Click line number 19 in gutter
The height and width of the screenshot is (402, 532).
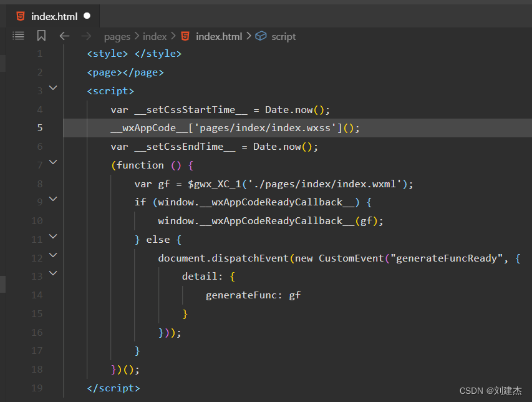point(37,388)
